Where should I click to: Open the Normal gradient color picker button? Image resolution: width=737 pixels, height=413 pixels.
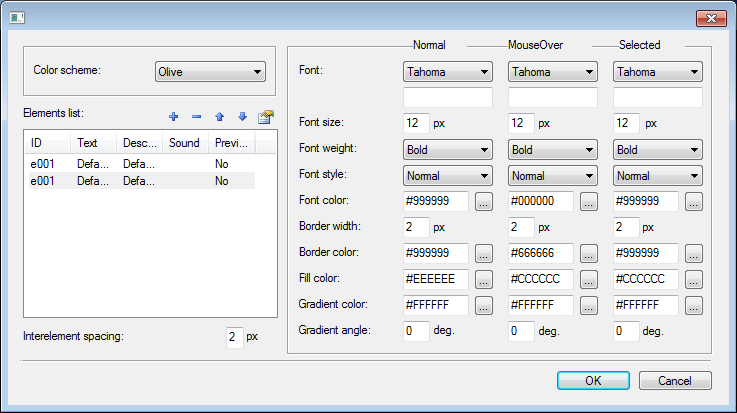click(x=484, y=305)
